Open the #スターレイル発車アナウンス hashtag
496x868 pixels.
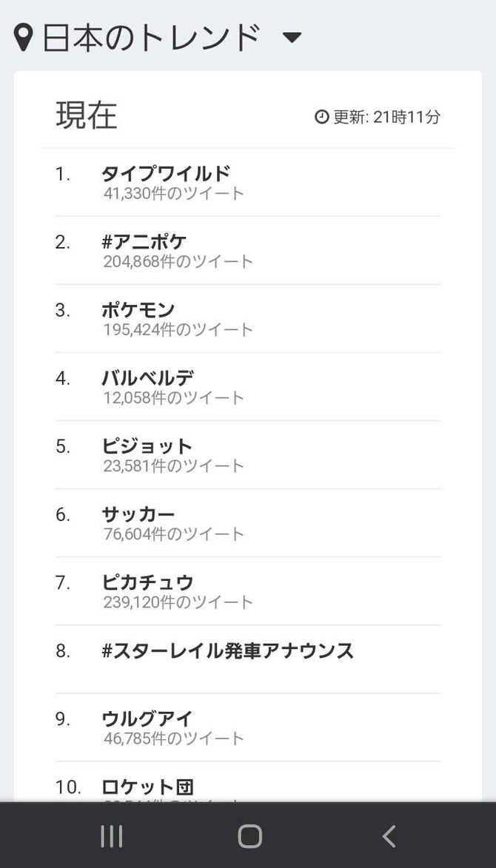click(227, 651)
